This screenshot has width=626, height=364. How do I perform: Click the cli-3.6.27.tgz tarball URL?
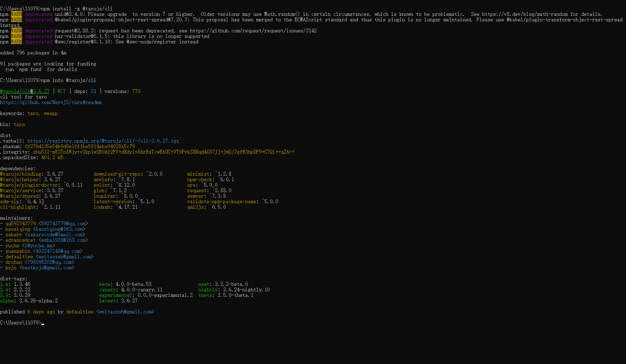pos(103,141)
